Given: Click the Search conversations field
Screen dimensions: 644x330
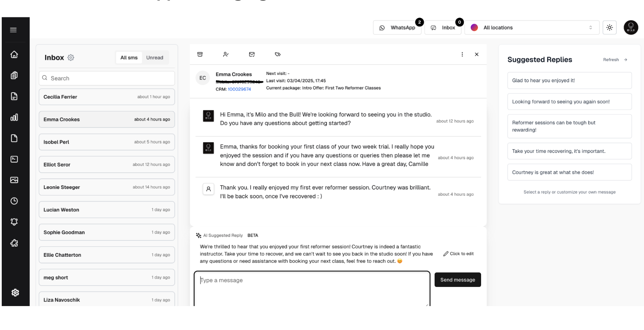Looking at the screenshot, I should [107, 78].
